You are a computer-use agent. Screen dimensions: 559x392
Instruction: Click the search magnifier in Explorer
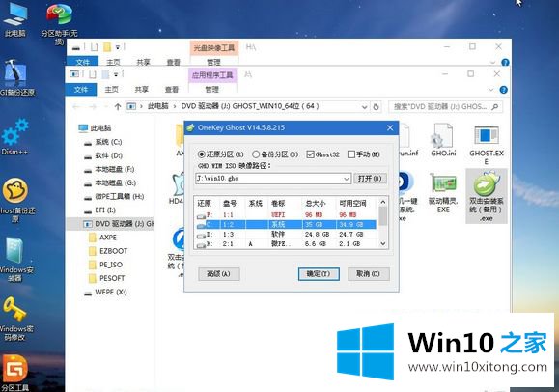(495, 106)
